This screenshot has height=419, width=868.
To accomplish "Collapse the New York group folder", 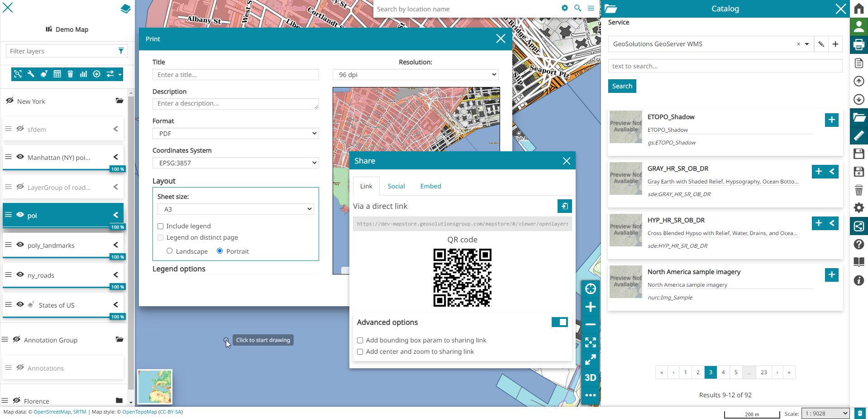I will tap(119, 101).
